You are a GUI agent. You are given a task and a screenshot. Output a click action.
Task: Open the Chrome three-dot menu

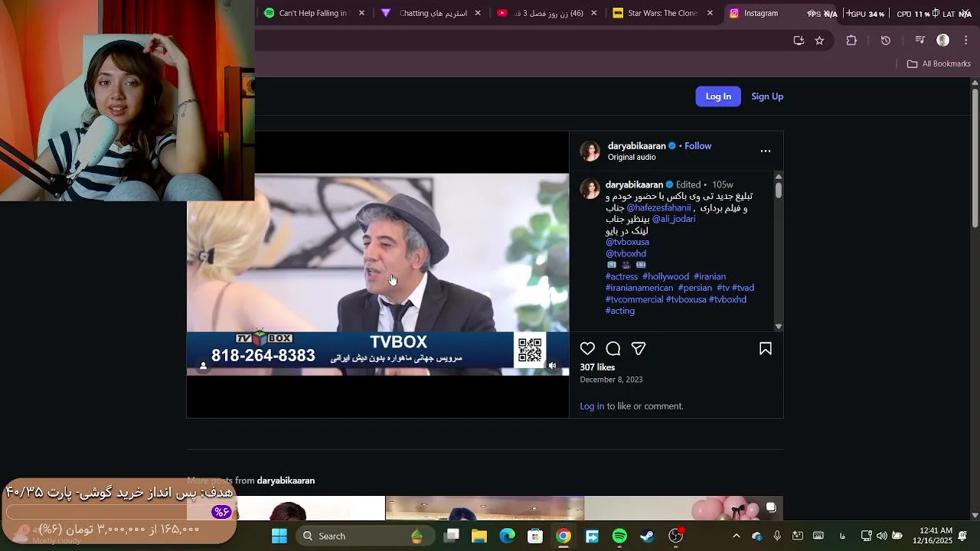966,41
